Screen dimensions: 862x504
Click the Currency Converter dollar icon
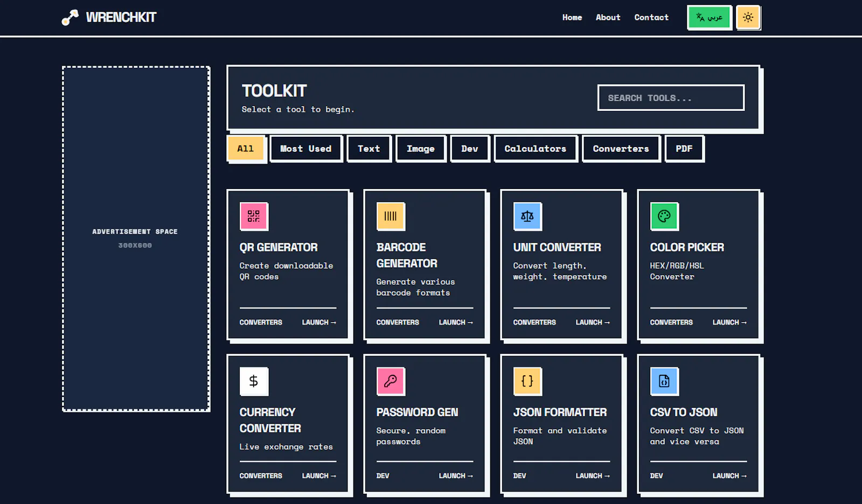click(x=254, y=381)
